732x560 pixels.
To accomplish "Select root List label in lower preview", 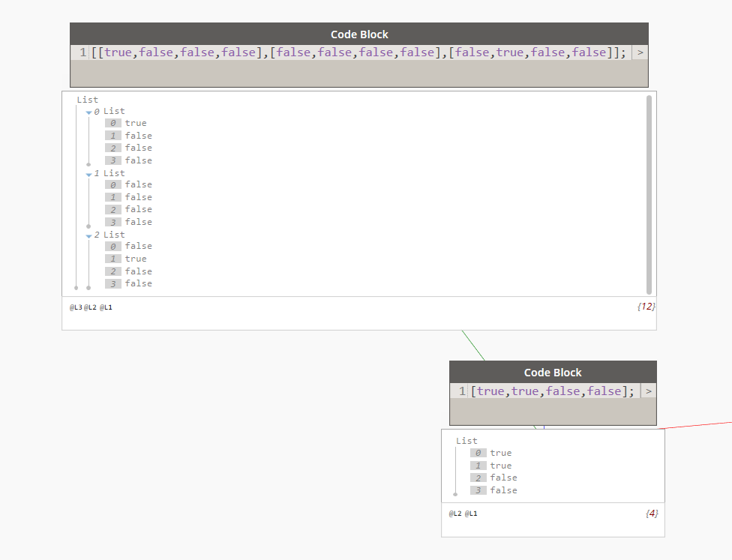I will click(x=466, y=441).
